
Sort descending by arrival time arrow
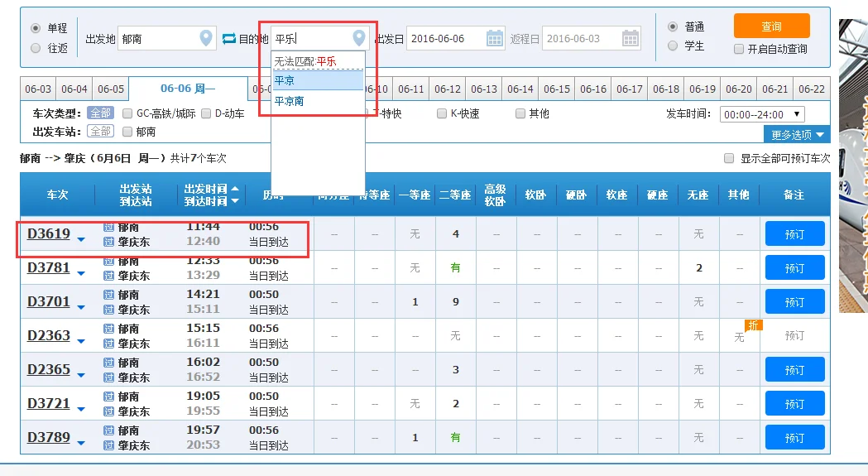235,201
